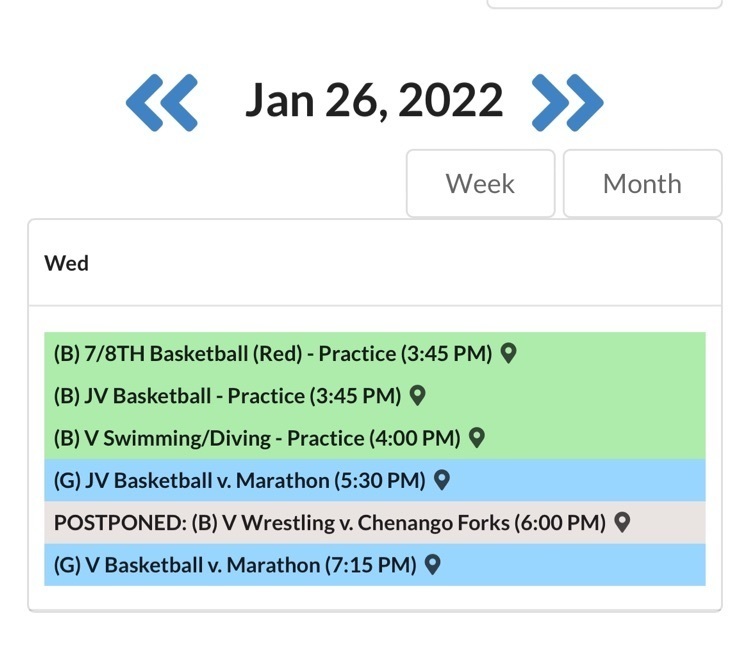Screen dimensions: 750x647
Task: Click the partially visible box at top right
Action: click(604, 4)
